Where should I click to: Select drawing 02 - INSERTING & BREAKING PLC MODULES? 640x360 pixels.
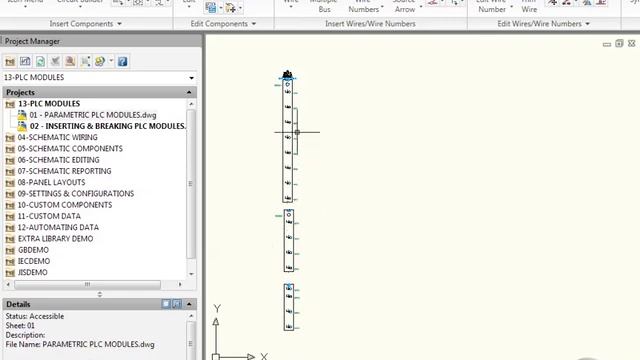click(108, 126)
